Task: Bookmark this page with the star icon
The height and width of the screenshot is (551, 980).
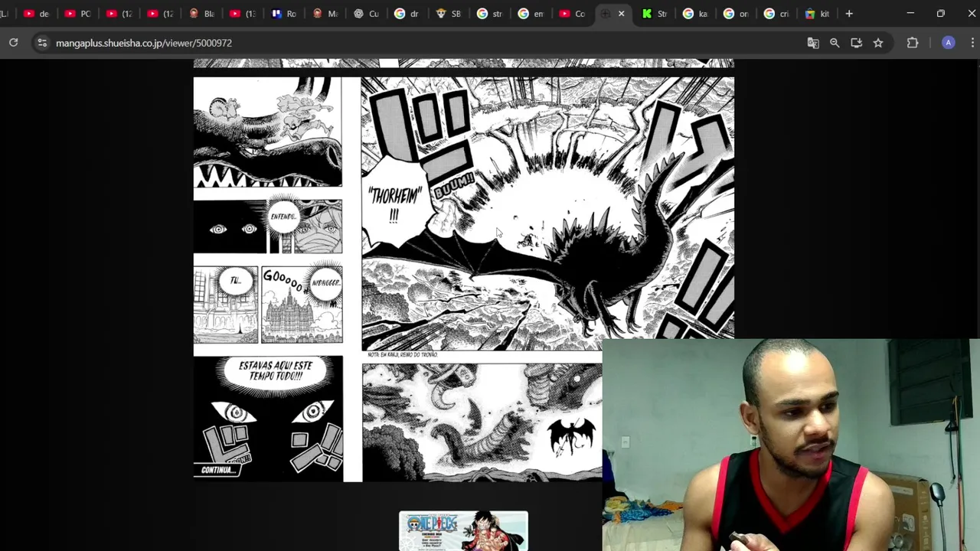Action: click(x=878, y=43)
